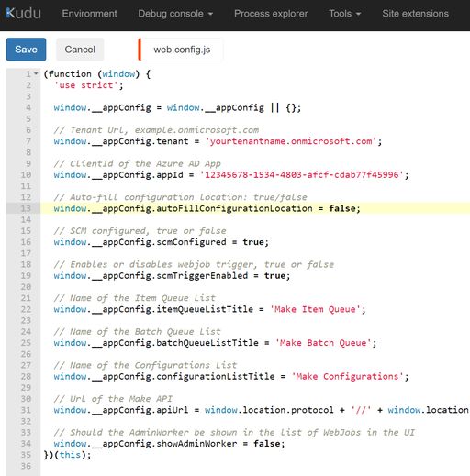Collapse the function fold arrow on line 1
Screen dimensions: 470x476
tap(36, 73)
